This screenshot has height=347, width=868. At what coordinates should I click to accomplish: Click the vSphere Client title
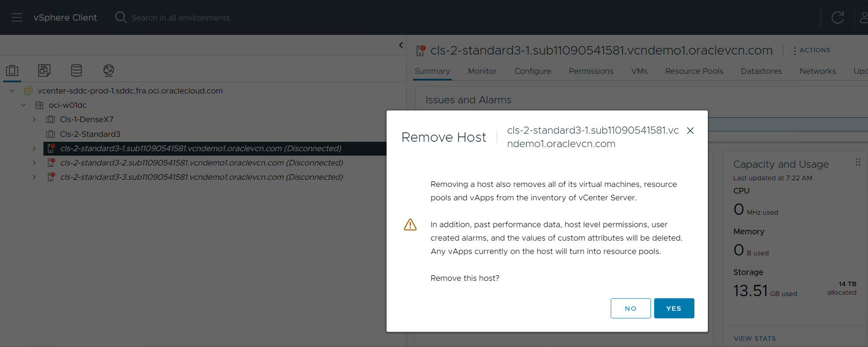[x=65, y=17]
